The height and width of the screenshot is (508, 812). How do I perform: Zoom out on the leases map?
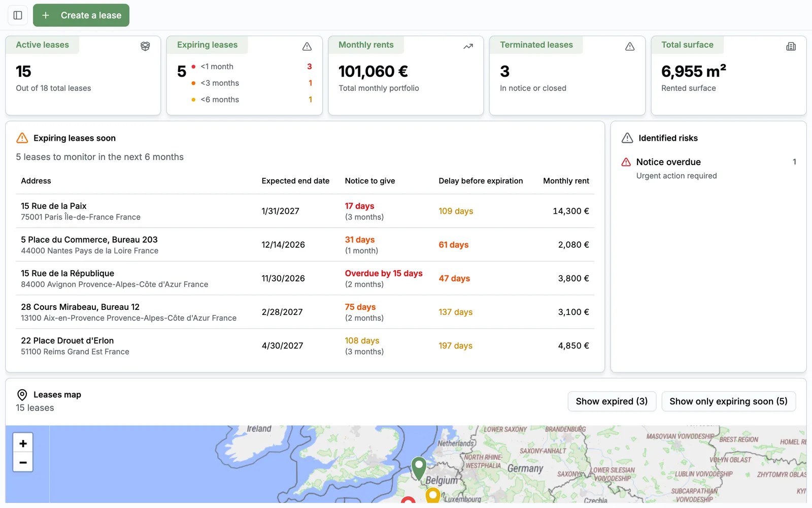click(x=23, y=462)
